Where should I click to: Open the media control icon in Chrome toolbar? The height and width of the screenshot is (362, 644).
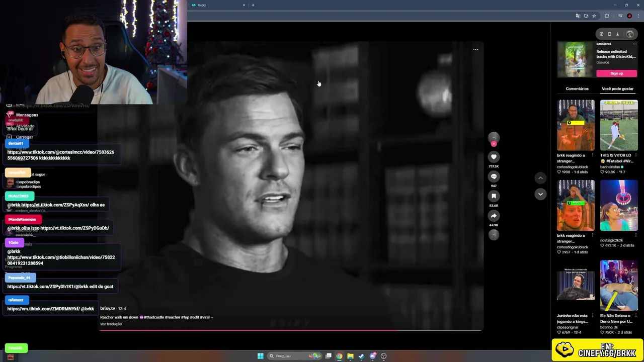click(x=620, y=16)
